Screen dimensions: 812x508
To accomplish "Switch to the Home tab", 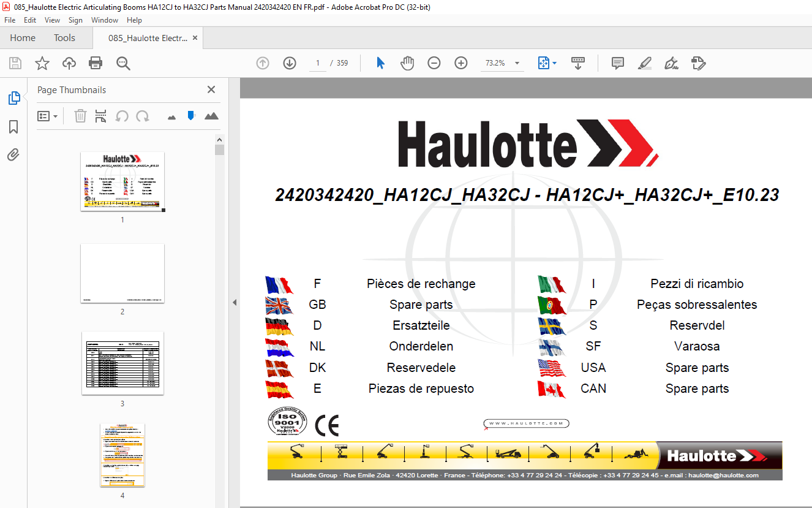I will pos(23,38).
